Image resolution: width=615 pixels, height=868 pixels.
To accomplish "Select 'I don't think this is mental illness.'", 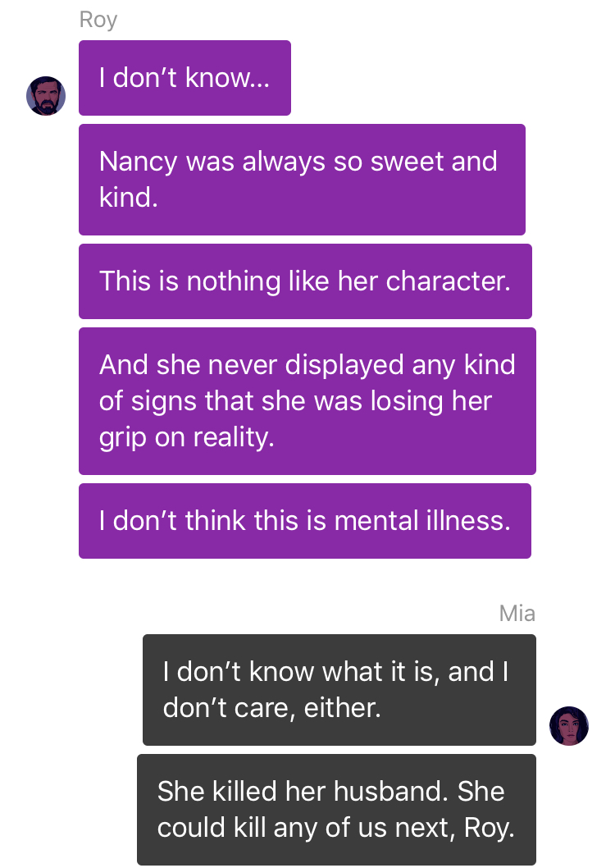I will (305, 521).
